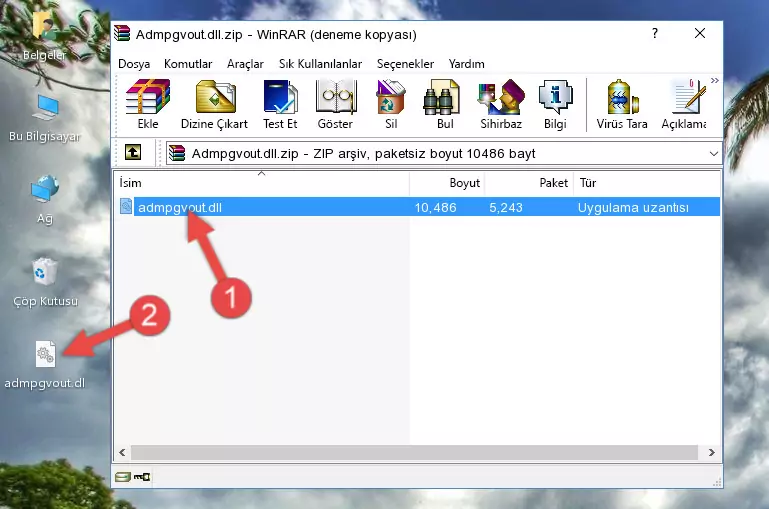Screen dimensions: 769x509
Task: Click the help question mark button
Action: click(655, 33)
